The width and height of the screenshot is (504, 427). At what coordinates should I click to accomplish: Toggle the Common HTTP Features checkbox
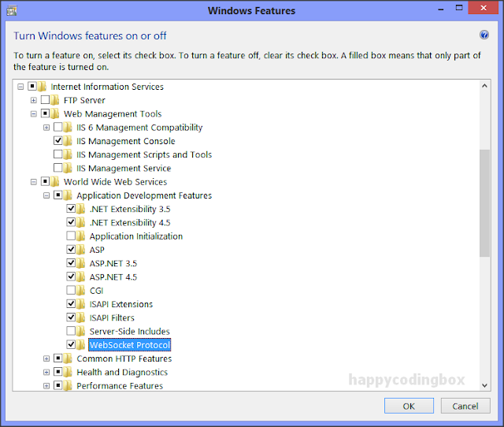point(57,358)
